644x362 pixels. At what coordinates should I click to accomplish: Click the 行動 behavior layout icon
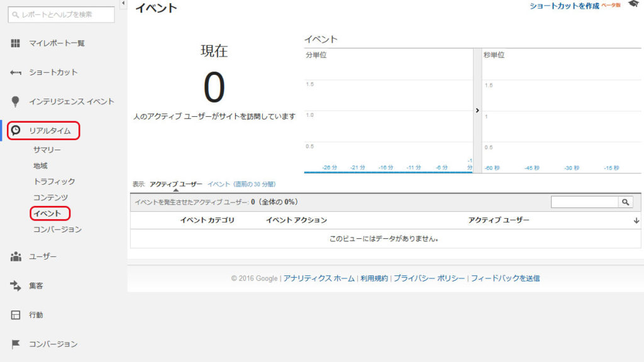[16, 315]
